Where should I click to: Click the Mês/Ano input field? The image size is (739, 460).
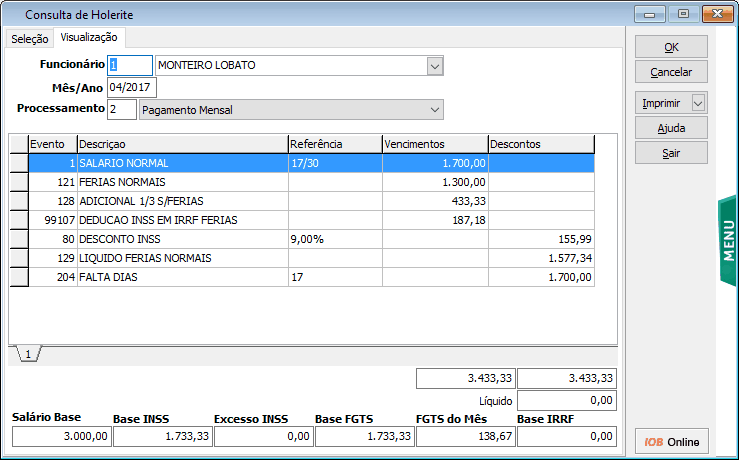coord(132,87)
